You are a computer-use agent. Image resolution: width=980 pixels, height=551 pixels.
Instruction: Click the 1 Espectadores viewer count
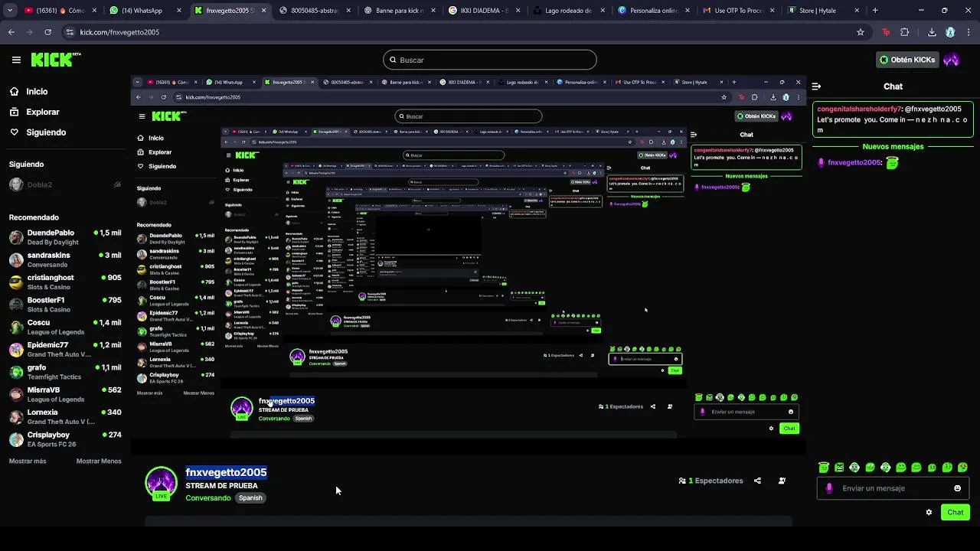[710, 481]
